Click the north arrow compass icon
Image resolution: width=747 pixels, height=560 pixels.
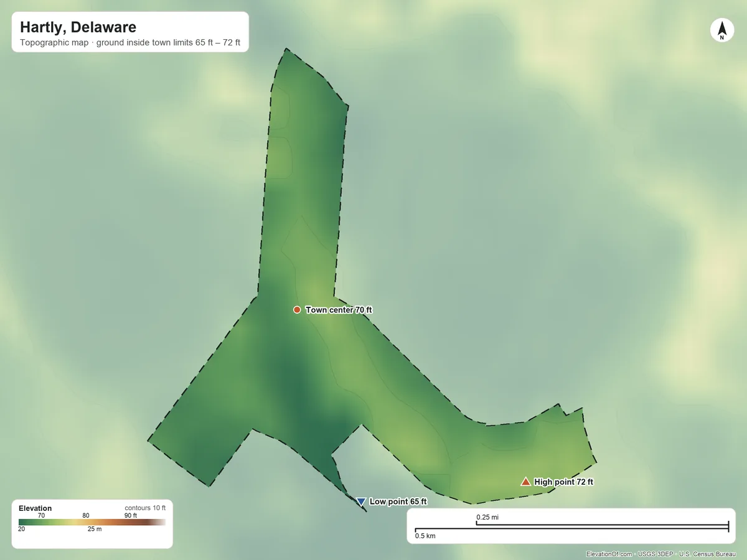tap(722, 30)
